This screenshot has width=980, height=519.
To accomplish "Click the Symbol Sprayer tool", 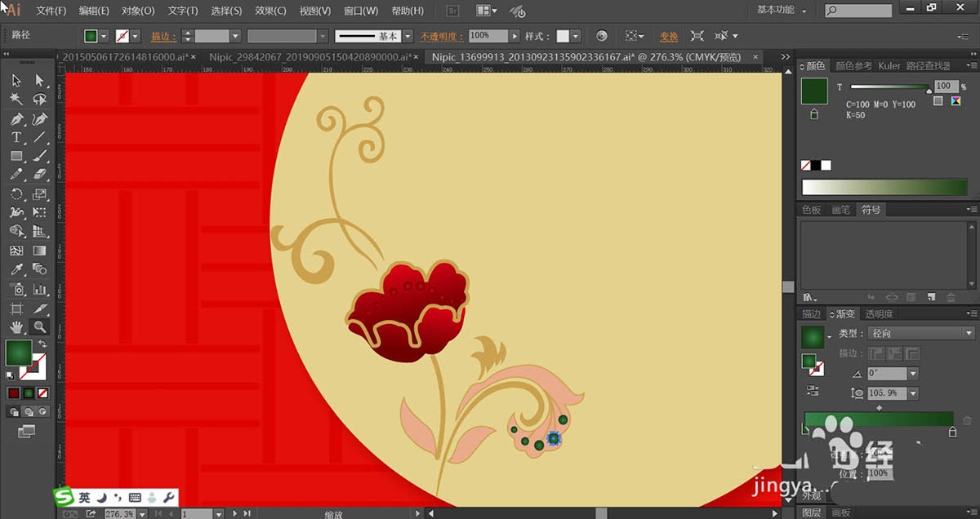I will coord(16,289).
